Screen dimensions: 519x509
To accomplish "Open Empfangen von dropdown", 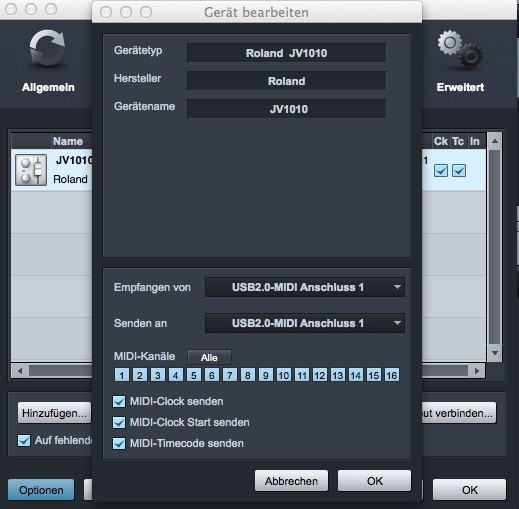I will (305, 287).
